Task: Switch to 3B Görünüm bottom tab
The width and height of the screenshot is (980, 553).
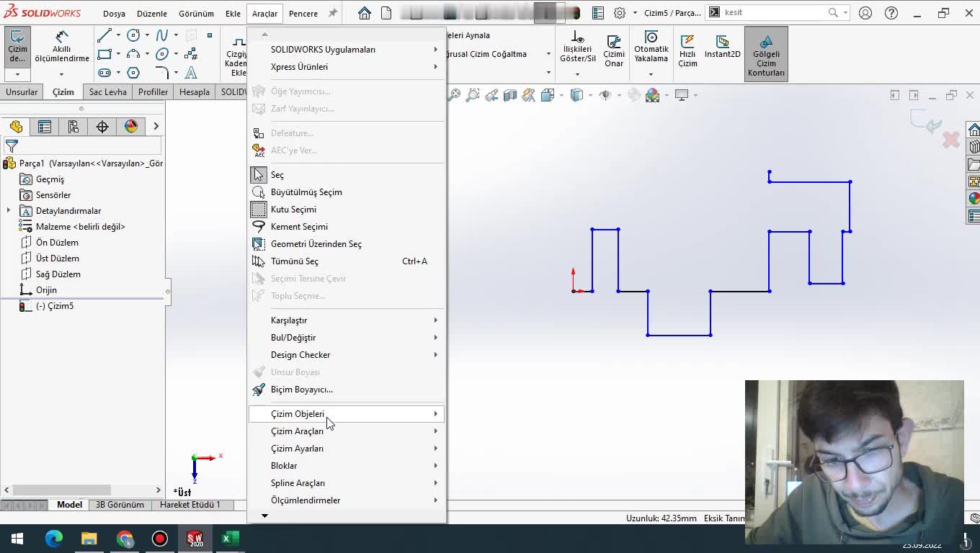Action: point(120,505)
